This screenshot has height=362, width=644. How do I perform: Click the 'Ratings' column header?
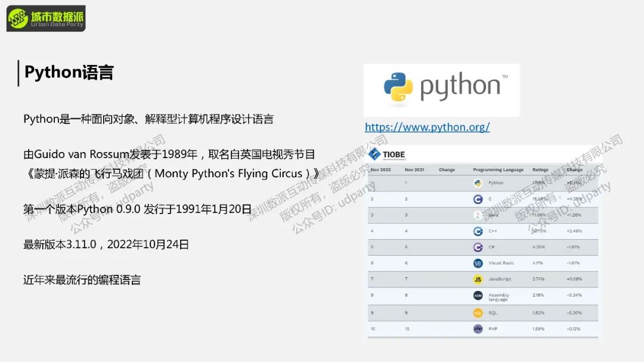pos(540,170)
